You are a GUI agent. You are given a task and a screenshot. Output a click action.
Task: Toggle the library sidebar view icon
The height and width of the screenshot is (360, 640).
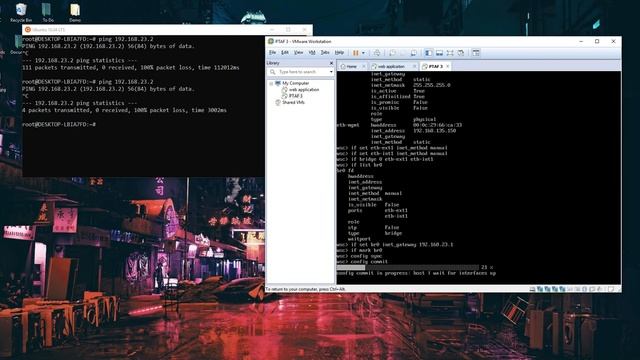coord(429,53)
